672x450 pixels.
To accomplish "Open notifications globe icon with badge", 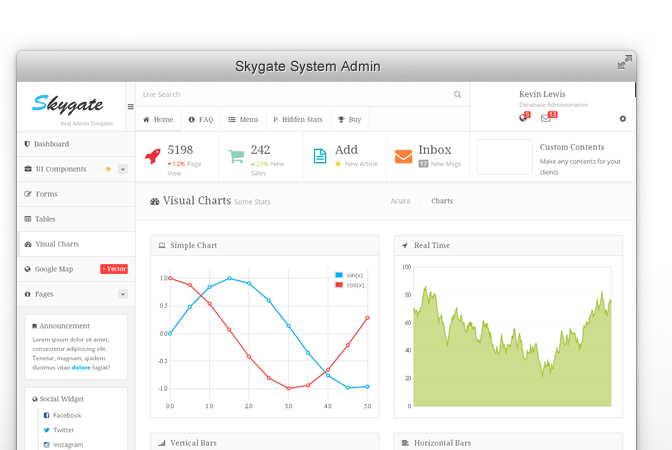I will click(x=523, y=117).
